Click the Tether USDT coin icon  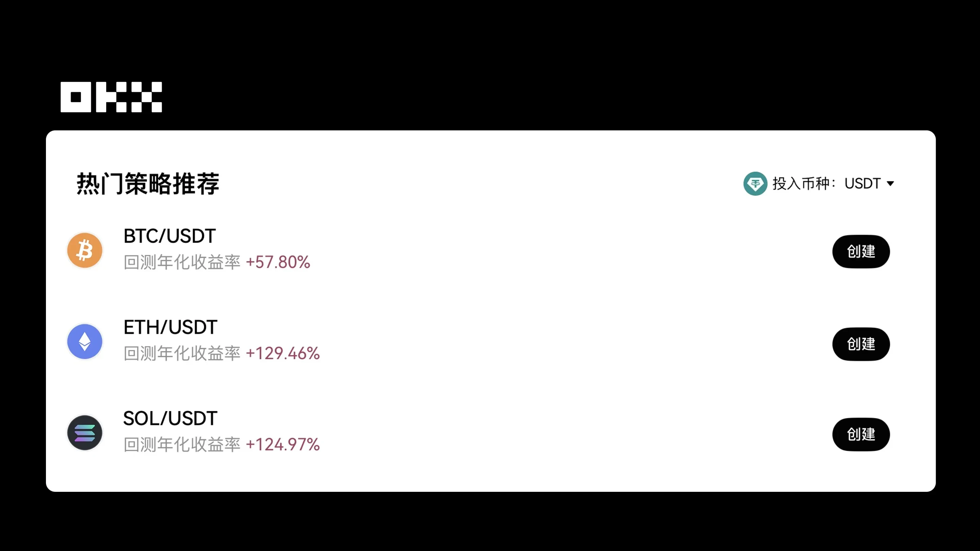pos(755,184)
